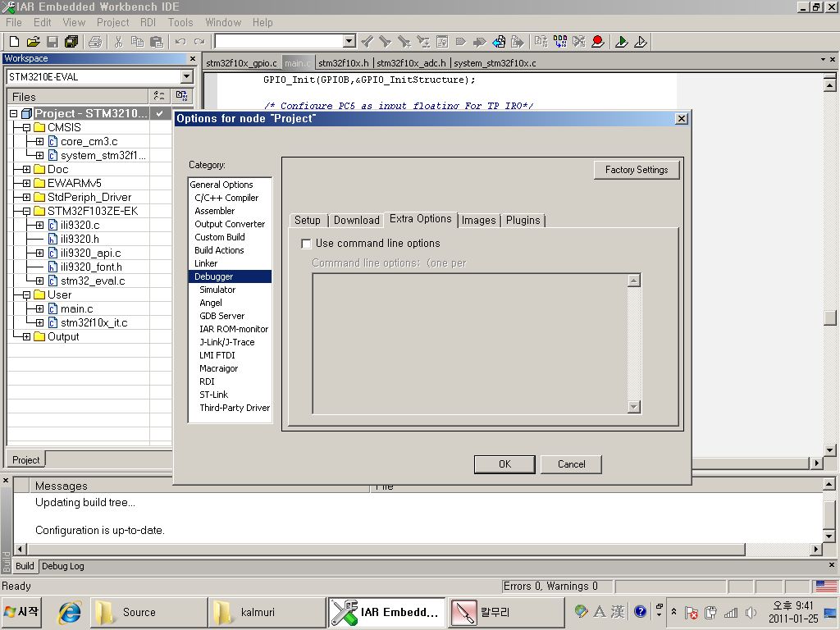The width and height of the screenshot is (840, 630).
Task: Open Internet Explorer from the taskbar
Action: tap(71, 612)
